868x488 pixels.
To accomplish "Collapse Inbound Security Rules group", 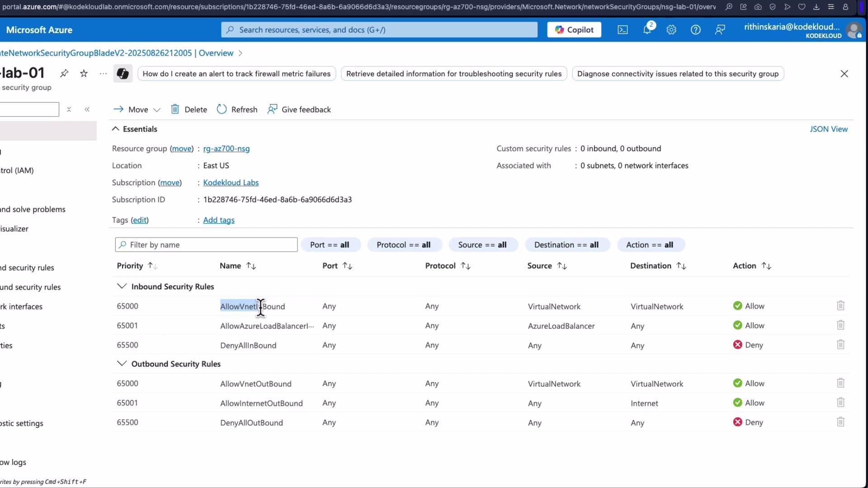I will 122,286.
